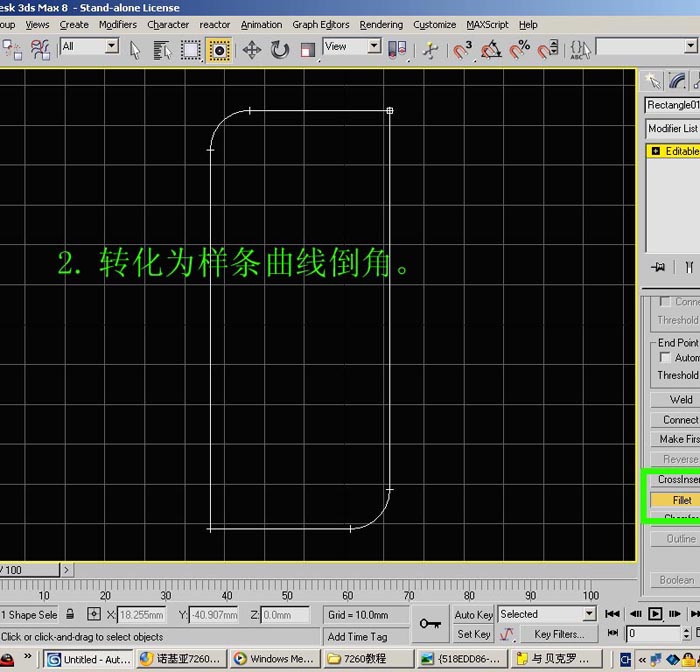Enable the Connect checkbox
Screen dimensions: 700x672
coord(665,302)
